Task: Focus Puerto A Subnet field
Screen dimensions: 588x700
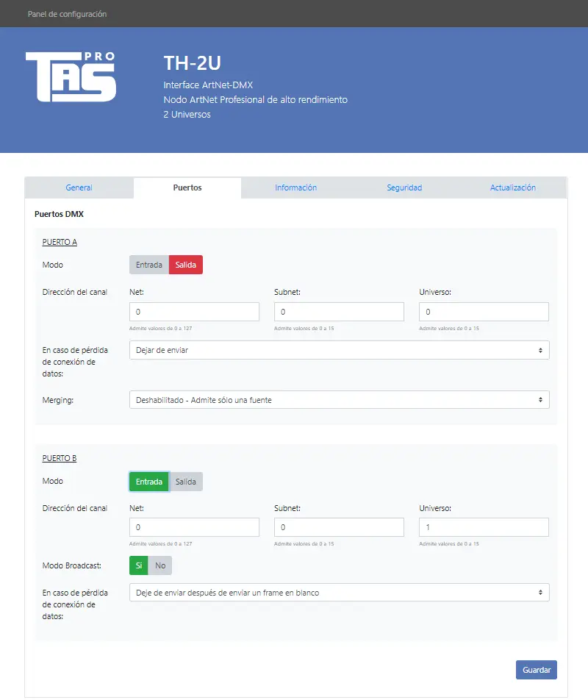Action: 339,312
